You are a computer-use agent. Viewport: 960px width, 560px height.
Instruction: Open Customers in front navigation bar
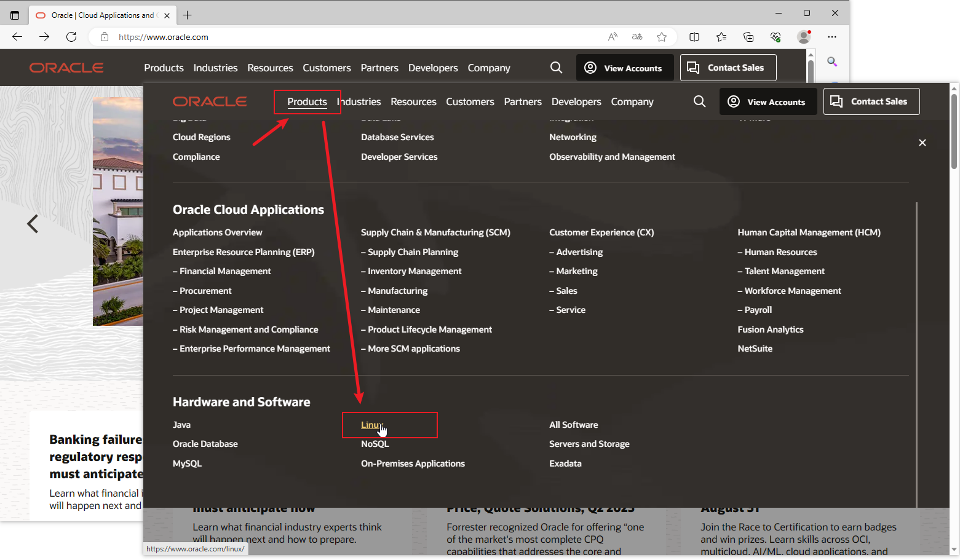click(470, 101)
